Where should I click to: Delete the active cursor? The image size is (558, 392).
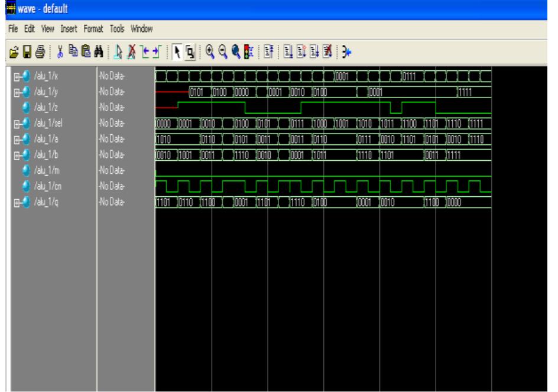click(131, 52)
